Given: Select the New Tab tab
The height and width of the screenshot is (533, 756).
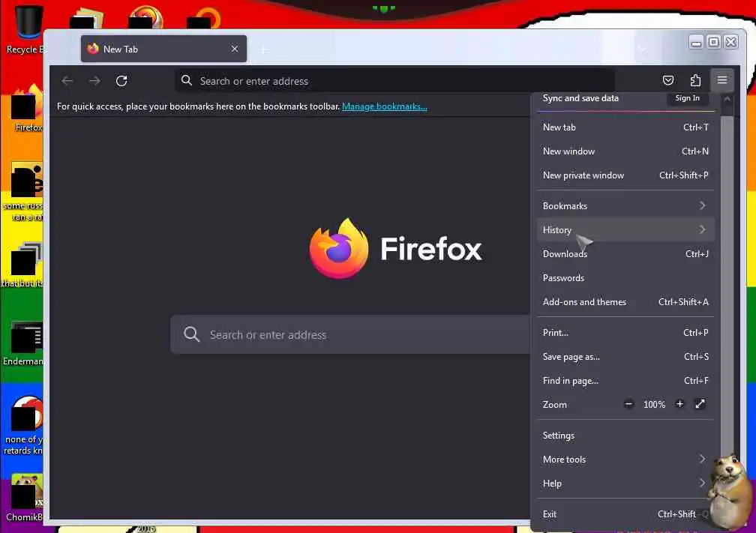Looking at the screenshot, I should (x=164, y=49).
